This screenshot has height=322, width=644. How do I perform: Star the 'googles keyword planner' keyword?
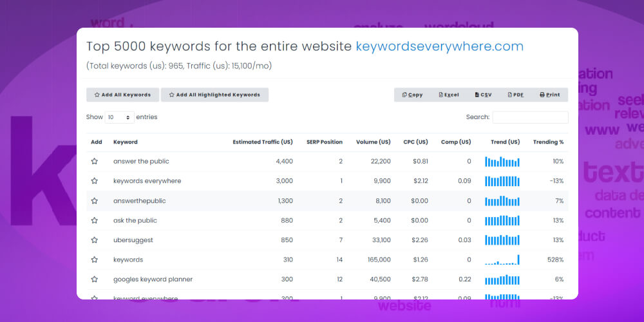point(95,279)
